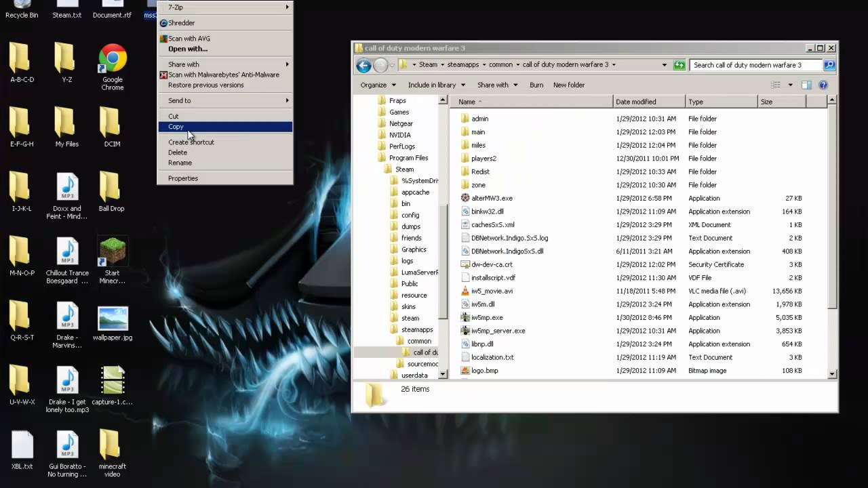
Task: Select the My Files desktop folder
Action: click(66, 127)
